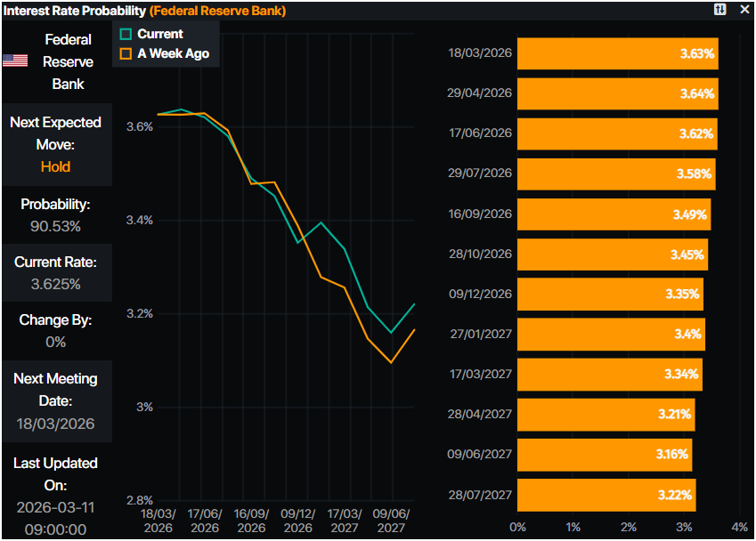The height and width of the screenshot is (541, 756).
Task: Click the Federal Reserve Bank title link
Action: coord(217,11)
